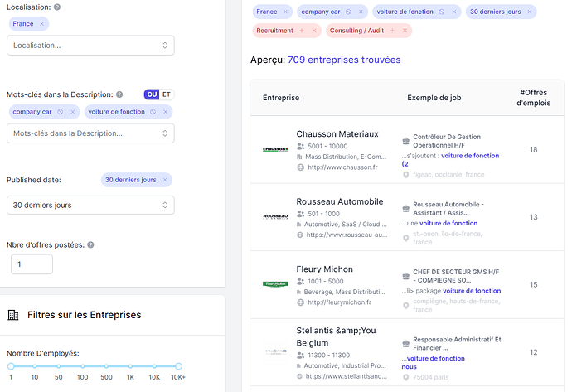Click globe icon beside rousseau-au URL
Image resolution: width=572 pixels, height=392 pixels.
point(300,235)
